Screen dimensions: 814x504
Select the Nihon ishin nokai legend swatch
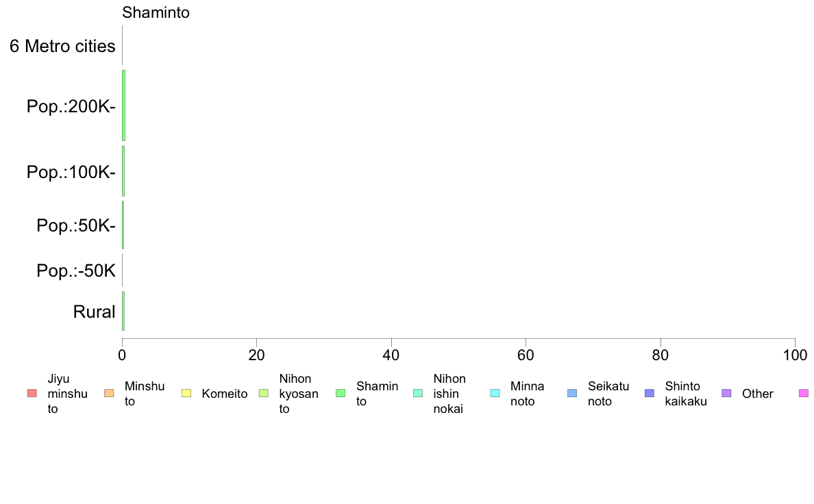(418, 393)
